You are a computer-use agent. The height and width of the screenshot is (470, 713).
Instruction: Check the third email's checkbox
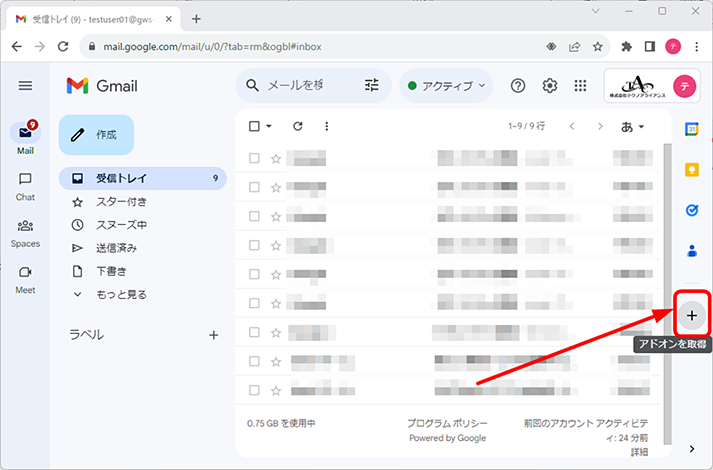click(254, 216)
